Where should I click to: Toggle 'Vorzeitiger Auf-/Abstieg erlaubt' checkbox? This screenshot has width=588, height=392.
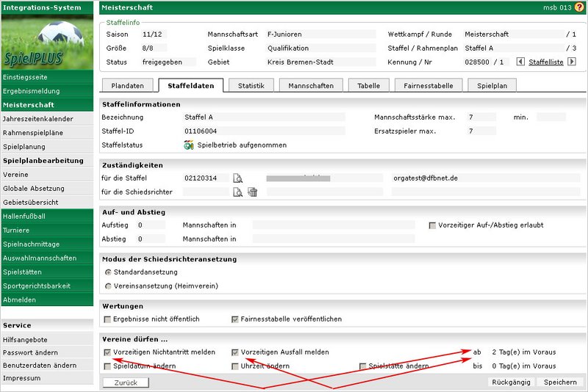point(432,225)
